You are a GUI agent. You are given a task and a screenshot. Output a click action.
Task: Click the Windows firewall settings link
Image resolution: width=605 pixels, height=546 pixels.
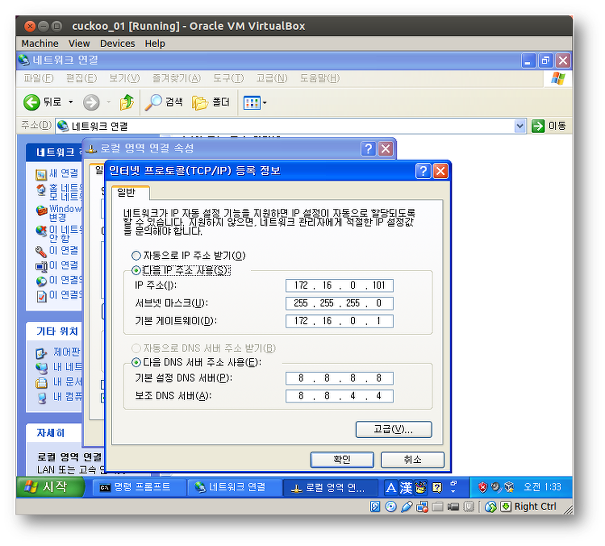(65, 213)
